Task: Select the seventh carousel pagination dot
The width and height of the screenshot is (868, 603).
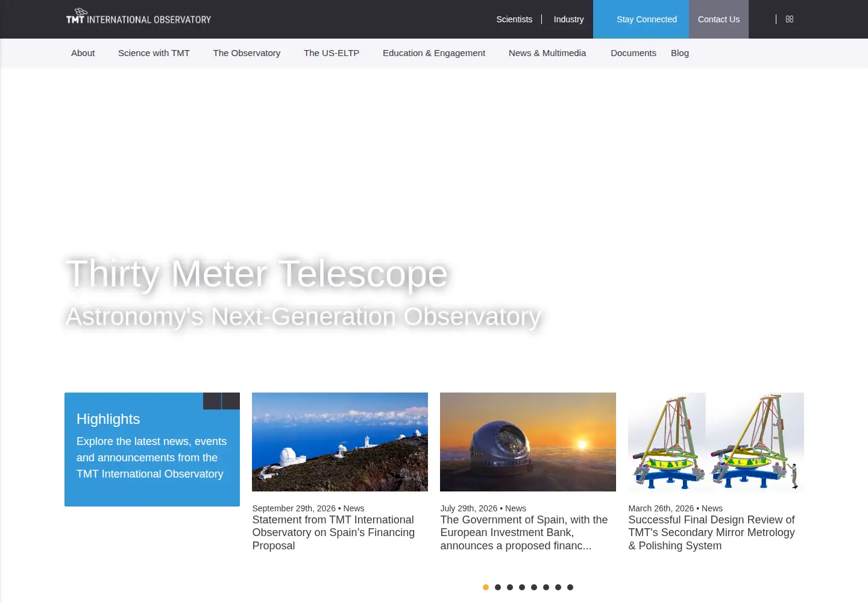Action: point(558,587)
